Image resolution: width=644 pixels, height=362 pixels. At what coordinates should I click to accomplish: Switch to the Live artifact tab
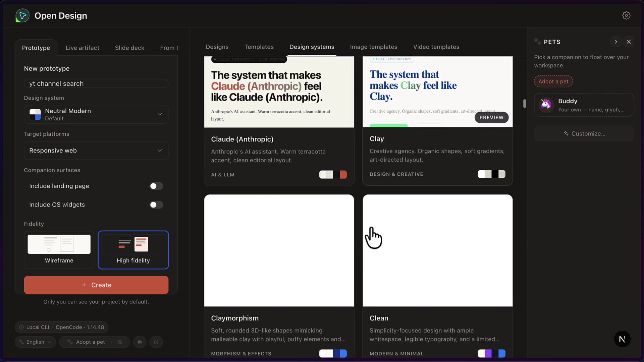pos(83,48)
